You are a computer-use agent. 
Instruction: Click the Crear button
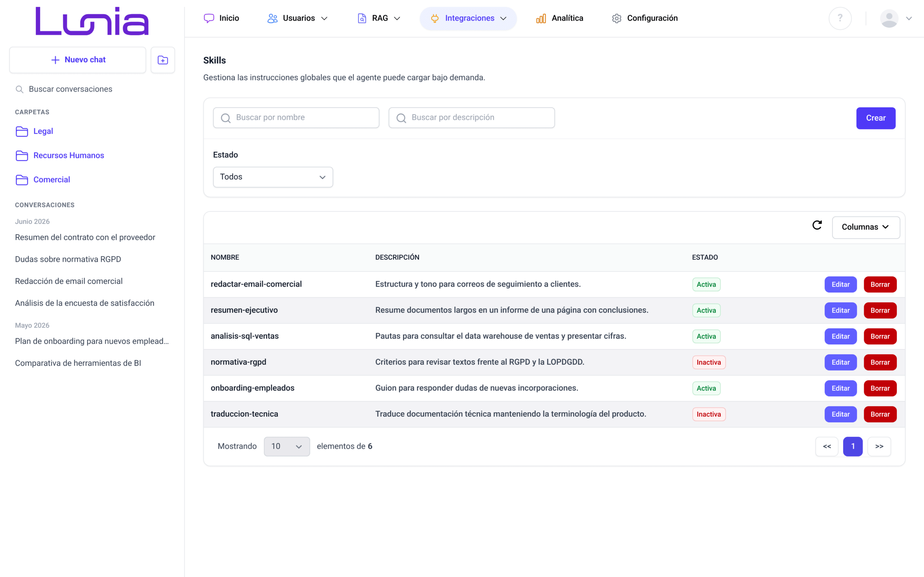coord(876,118)
